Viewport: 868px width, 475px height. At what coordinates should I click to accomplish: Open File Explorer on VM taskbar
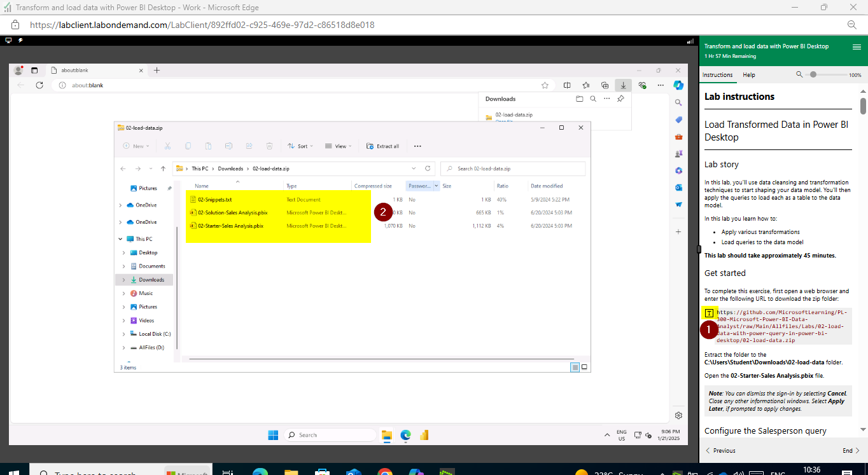[386, 435]
